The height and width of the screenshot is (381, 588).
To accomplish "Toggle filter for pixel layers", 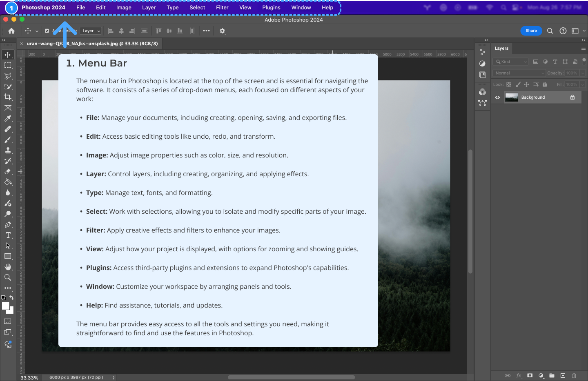I will coord(535,62).
